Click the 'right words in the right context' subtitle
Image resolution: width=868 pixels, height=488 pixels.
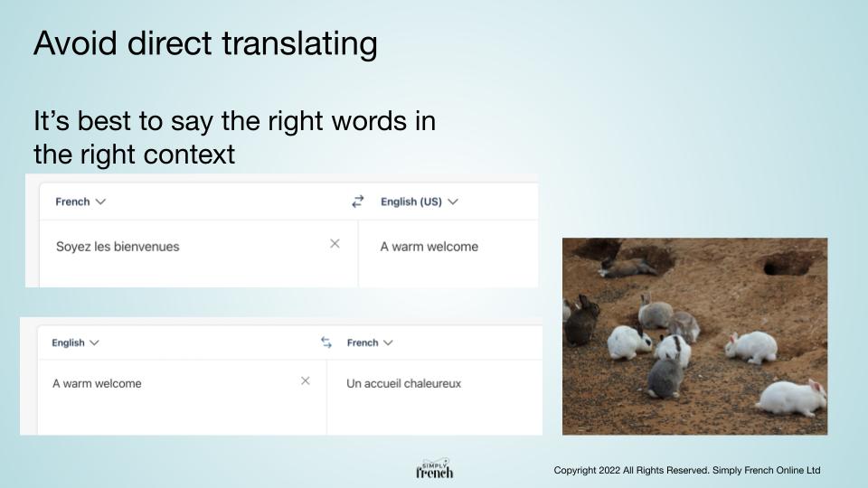[235, 137]
